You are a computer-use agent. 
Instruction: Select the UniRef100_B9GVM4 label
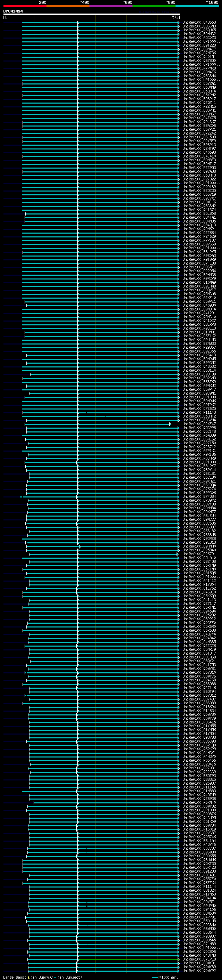coord(199,420)
